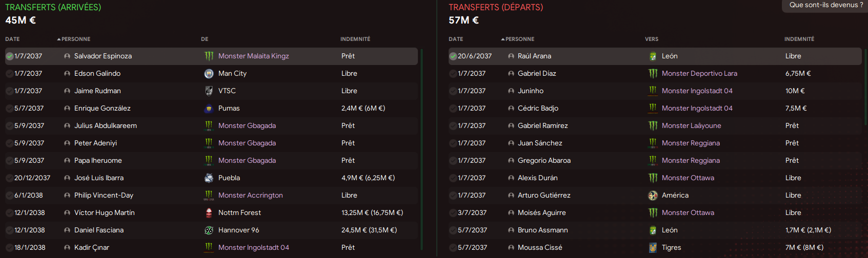Image resolution: width=868 pixels, height=258 pixels.
Task: Toggle the checkmark on Raúl Arana row
Action: [453, 56]
